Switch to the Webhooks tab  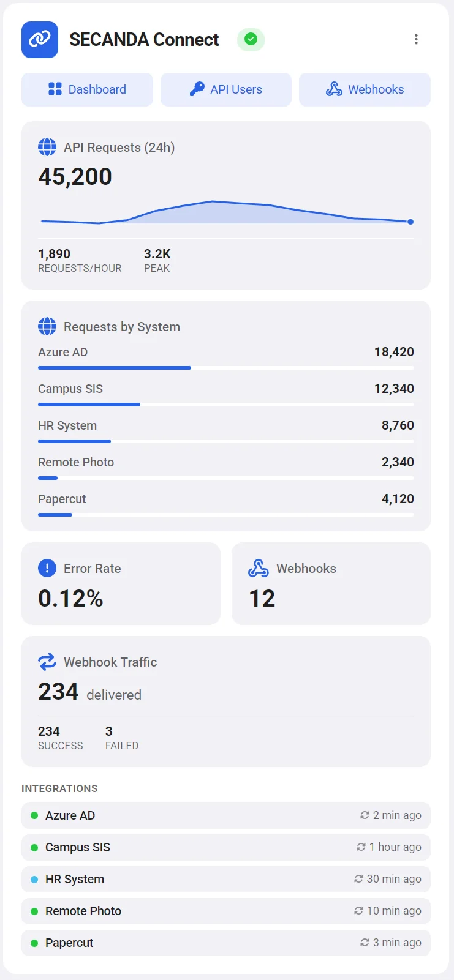[365, 89]
